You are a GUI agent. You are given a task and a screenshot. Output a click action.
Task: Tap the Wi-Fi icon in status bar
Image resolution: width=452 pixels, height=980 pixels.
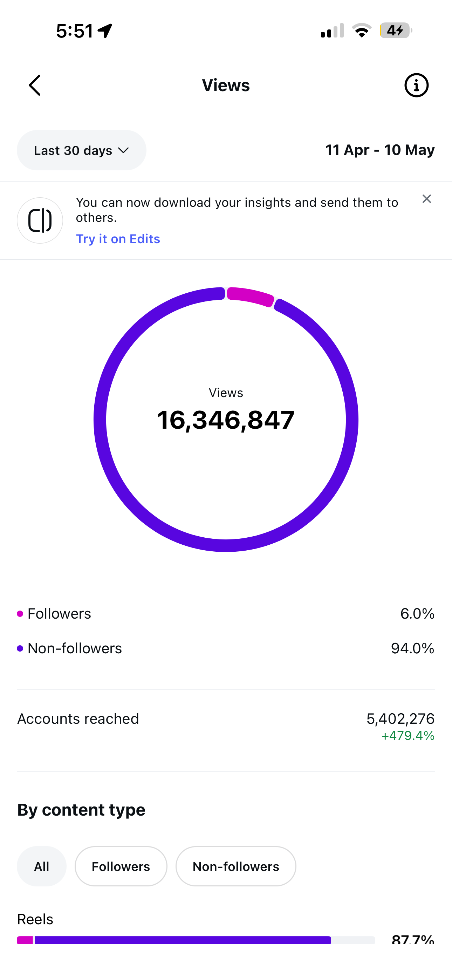362,30
